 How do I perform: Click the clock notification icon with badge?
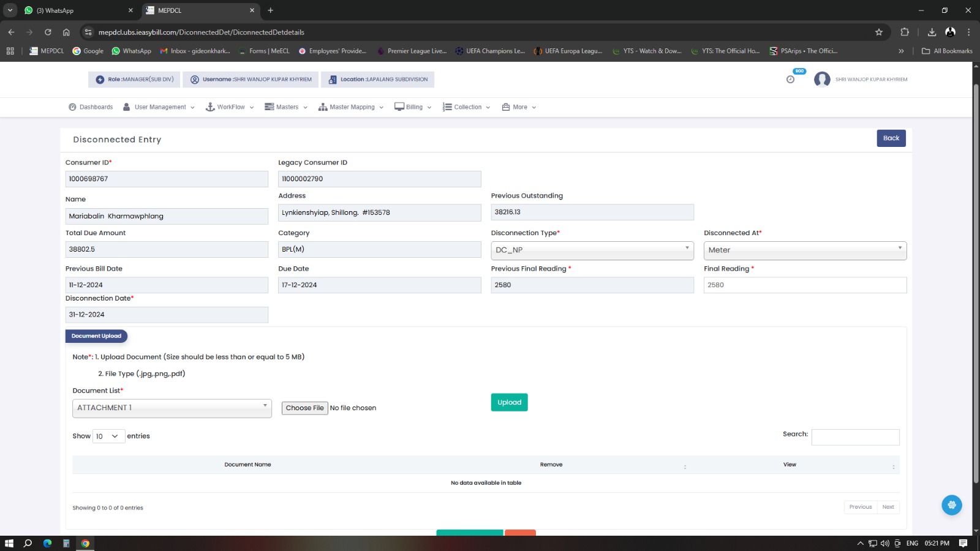click(791, 79)
